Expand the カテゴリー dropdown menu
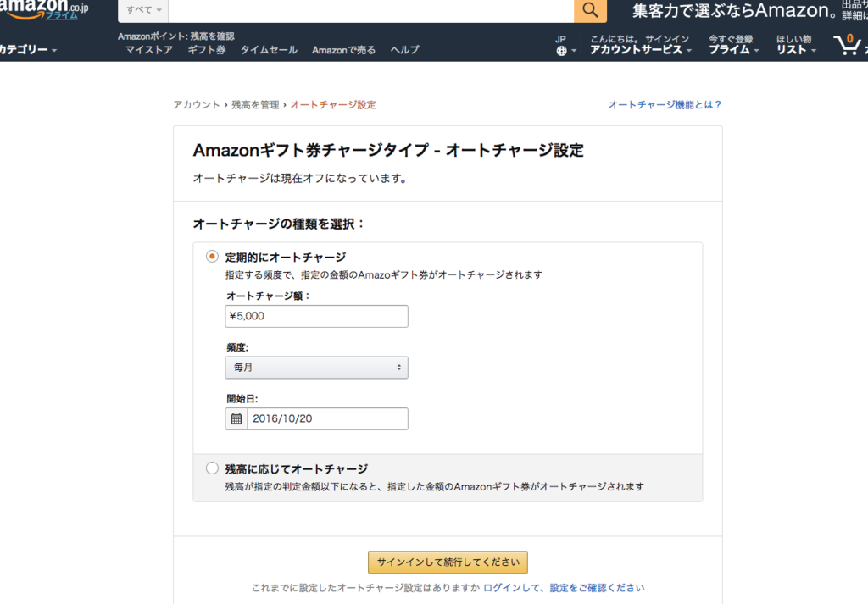 click(28, 50)
